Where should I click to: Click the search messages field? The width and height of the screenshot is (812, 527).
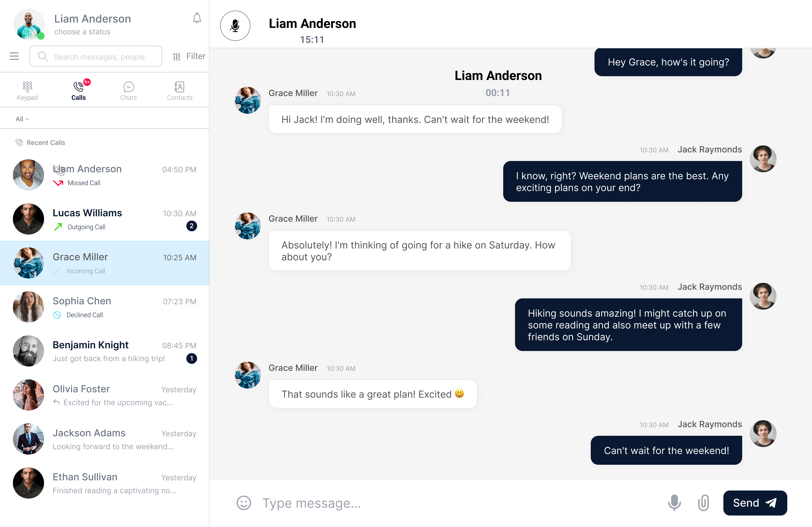pos(99,57)
